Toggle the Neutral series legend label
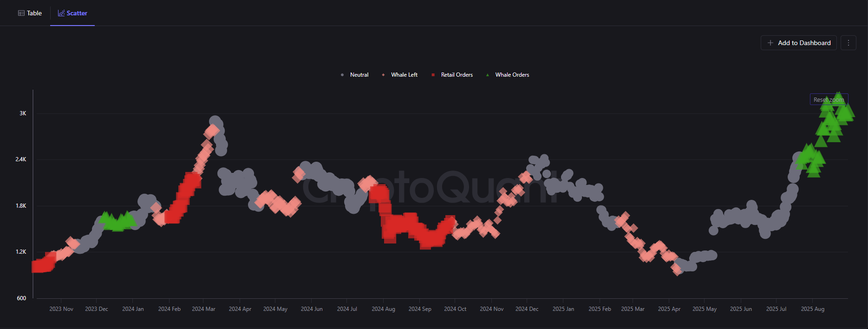Viewport: 868px width, 329px height. pyautogui.click(x=359, y=75)
